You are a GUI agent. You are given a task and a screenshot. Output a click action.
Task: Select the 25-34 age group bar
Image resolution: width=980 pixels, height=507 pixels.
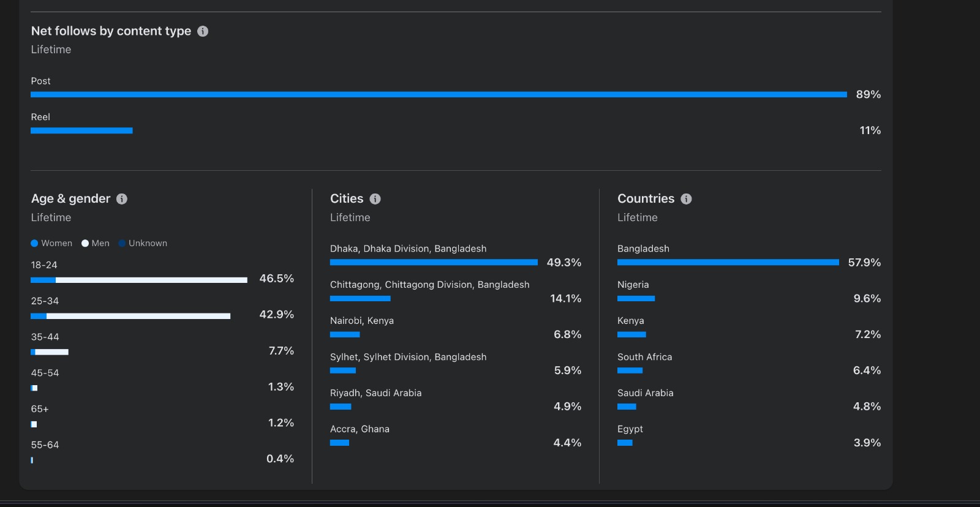(x=130, y=316)
